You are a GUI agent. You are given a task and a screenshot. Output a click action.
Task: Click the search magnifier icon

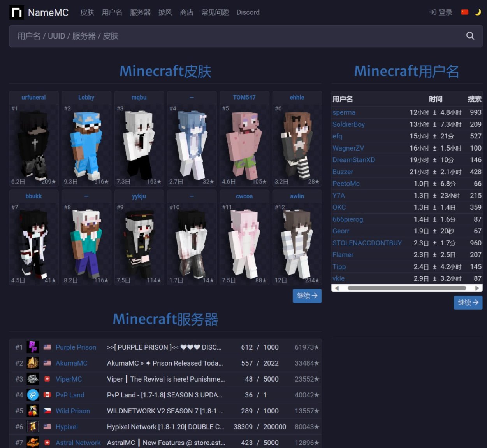click(x=470, y=36)
